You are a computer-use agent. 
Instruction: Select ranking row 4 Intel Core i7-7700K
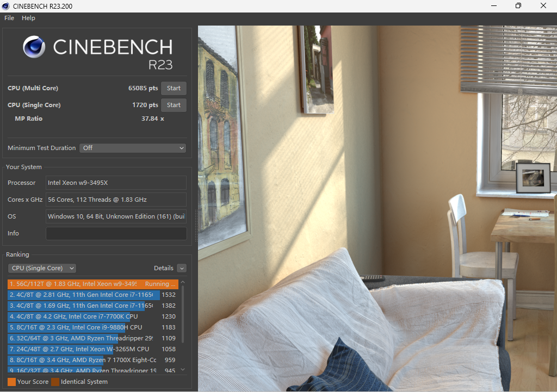coord(93,316)
